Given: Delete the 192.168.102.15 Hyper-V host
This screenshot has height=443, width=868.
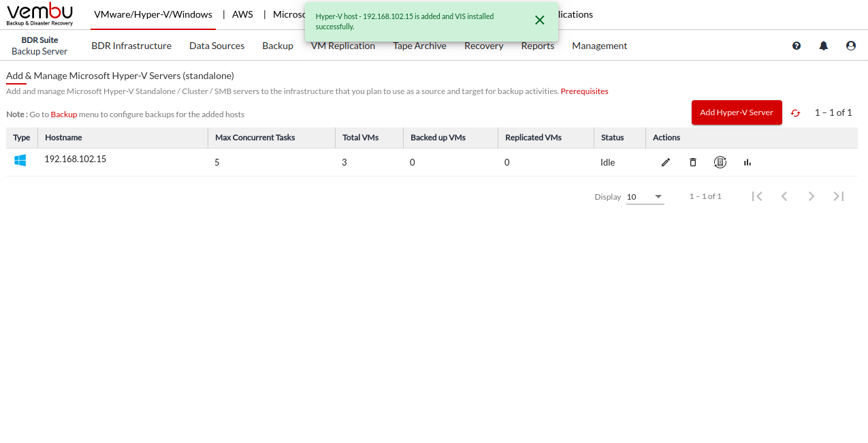Looking at the screenshot, I should pos(693,162).
